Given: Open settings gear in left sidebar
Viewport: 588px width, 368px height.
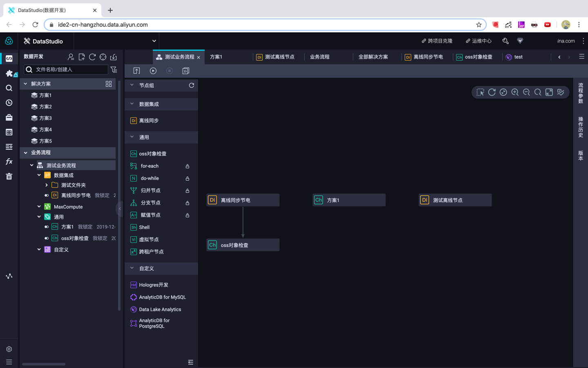Looking at the screenshot, I should (x=9, y=349).
